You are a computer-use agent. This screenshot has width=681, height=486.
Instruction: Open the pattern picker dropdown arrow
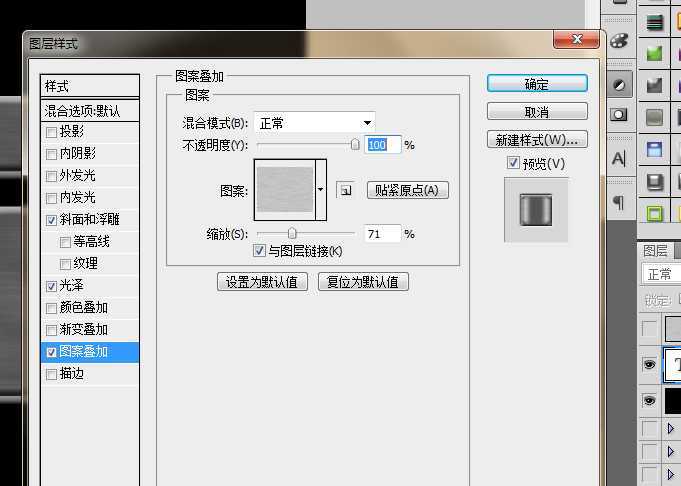[x=321, y=190]
